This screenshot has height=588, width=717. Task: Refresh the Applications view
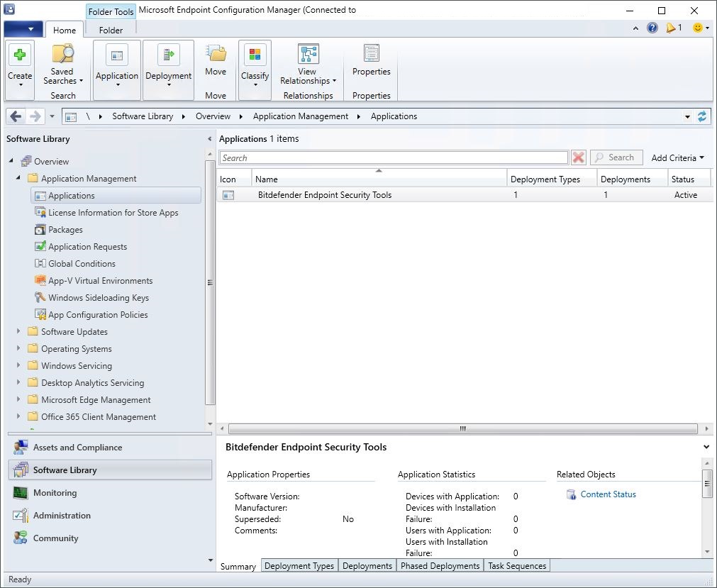click(x=702, y=116)
